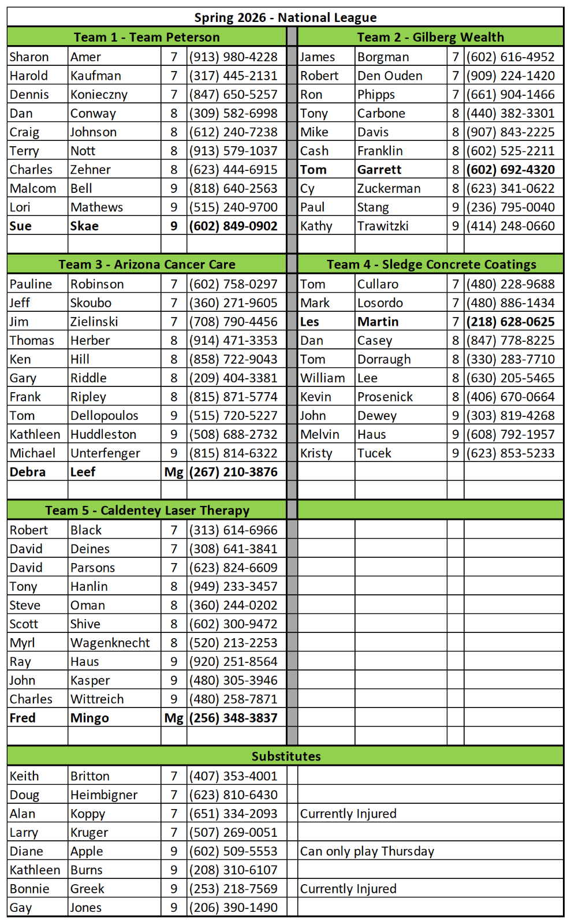571x924 pixels.
Task: Click the Den Ouden last name cell
Action: [x=390, y=76]
